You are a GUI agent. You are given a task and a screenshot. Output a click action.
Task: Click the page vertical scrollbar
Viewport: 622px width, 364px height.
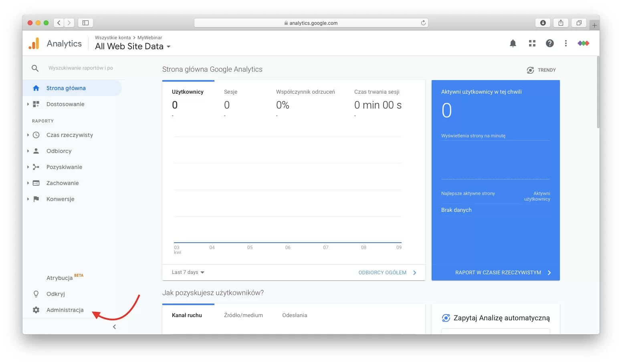tap(598, 92)
